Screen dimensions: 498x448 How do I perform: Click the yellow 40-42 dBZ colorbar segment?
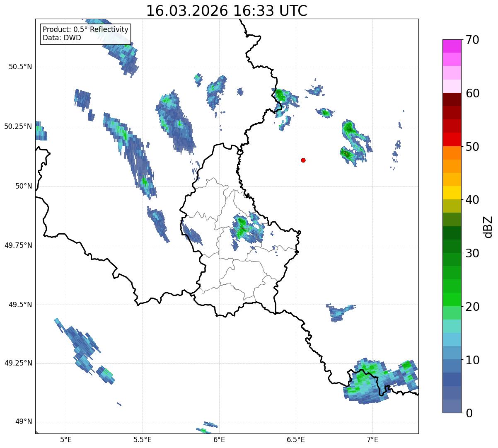(x=452, y=193)
